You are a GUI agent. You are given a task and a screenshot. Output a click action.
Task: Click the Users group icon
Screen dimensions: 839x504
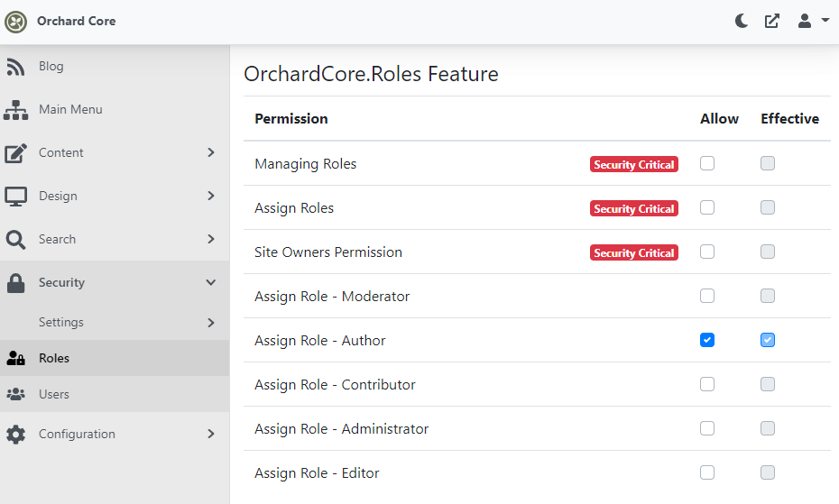[x=15, y=394]
